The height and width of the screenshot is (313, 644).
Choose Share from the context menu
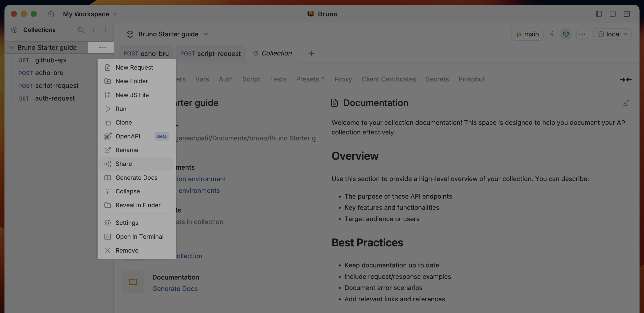[124, 164]
